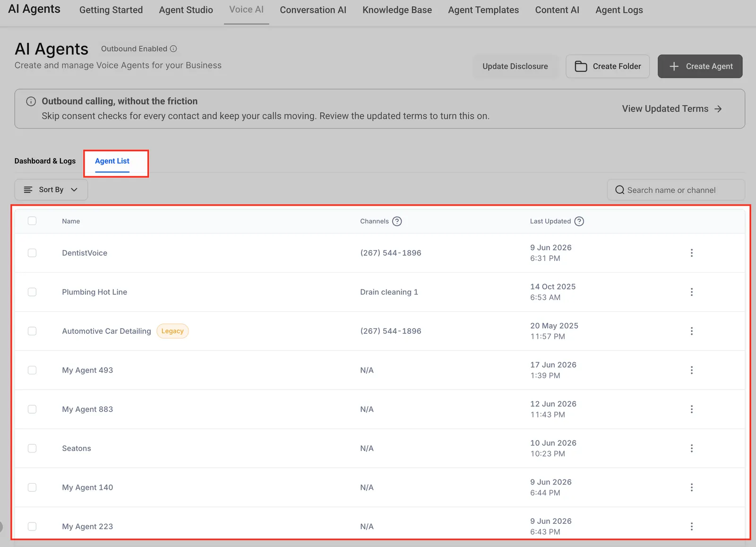
Task: Click the Outbound Enabled info icon
Action: [173, 49]
